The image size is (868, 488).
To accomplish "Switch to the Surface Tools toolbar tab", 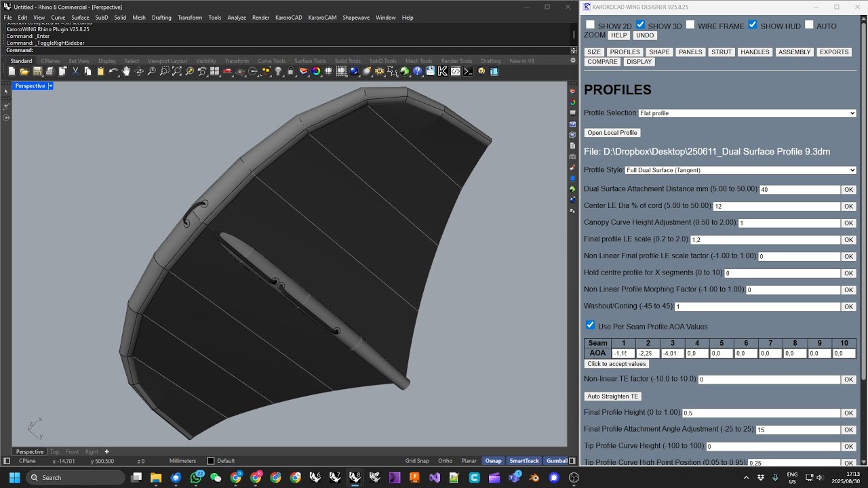I will tap(310, 61).
